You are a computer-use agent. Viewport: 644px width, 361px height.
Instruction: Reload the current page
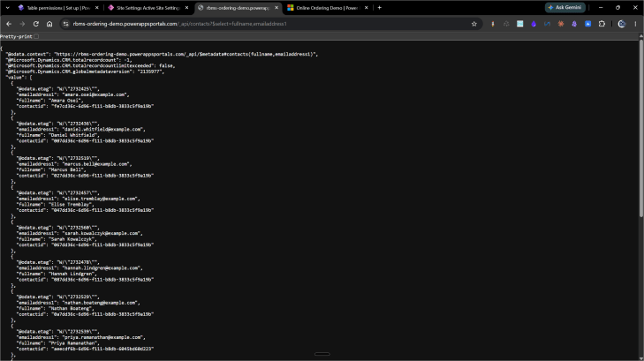pos(35,24)
